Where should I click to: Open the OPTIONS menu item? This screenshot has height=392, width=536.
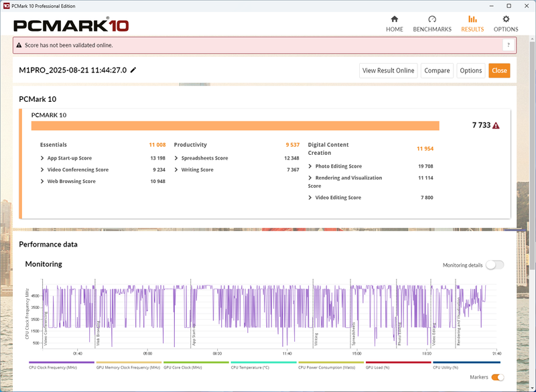(507, 29)
